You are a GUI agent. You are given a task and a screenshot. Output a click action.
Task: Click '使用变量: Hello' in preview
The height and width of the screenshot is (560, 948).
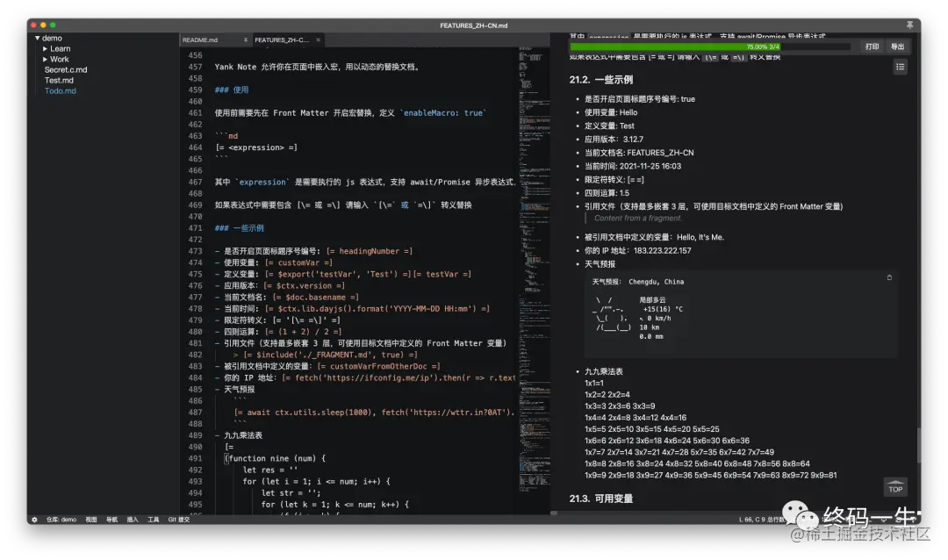tap(611, 112)
